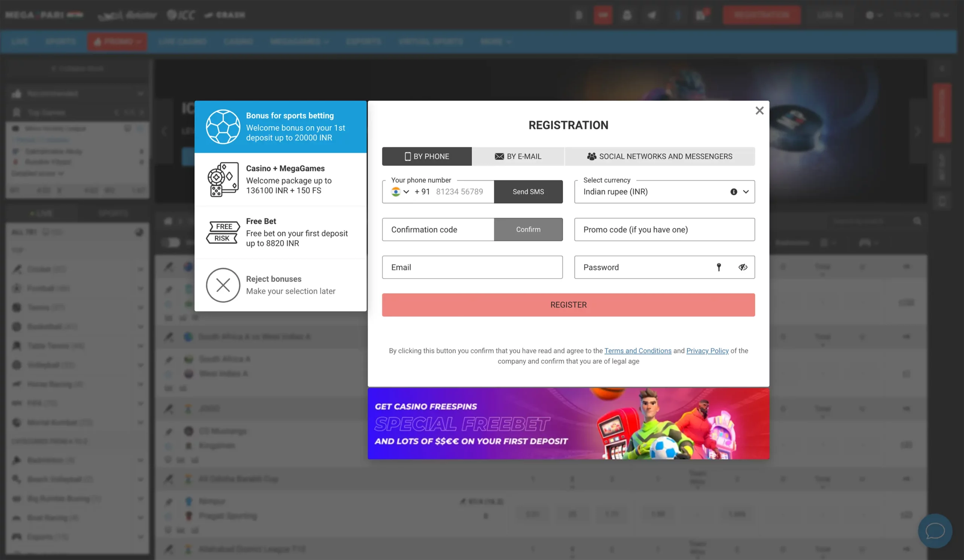Click the Confirmation code input field
Screen dimensions: 964x560
point(437,229)
